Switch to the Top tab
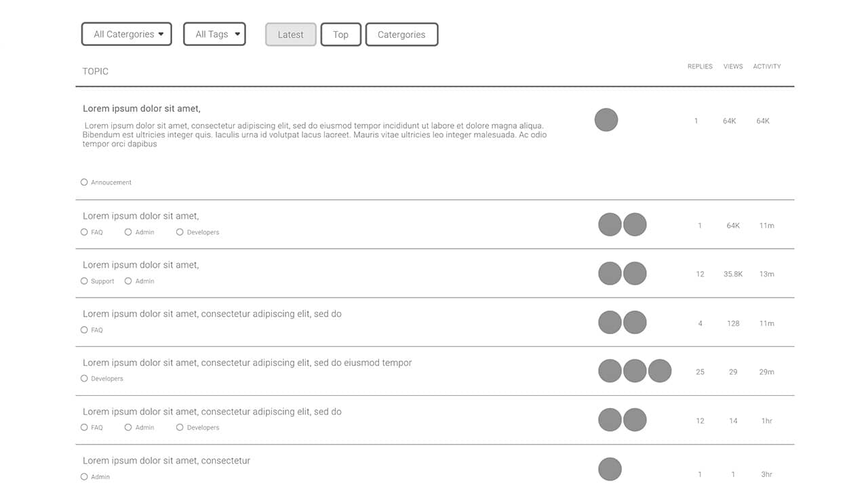The height and width of the screenshot is (488, 868). (340, 35)
